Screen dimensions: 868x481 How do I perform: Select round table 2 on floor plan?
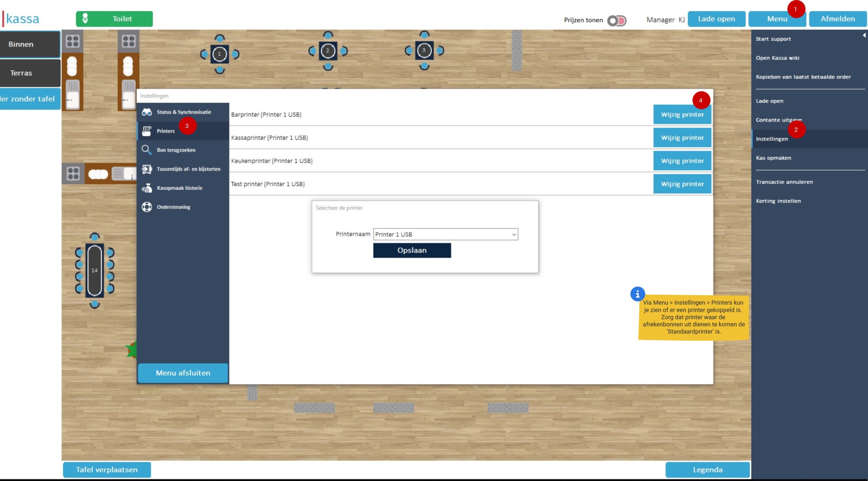pyautogui.click(x=328, y=51)
